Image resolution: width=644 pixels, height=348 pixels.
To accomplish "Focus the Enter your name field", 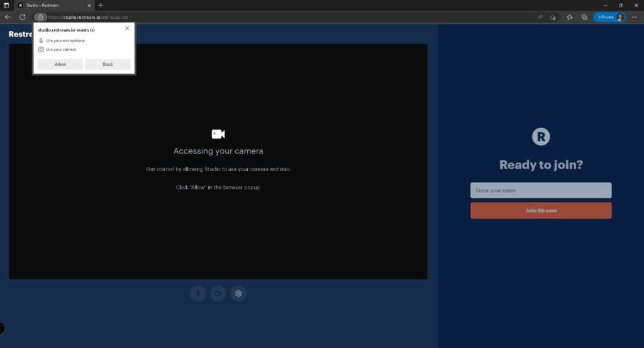I will [541, 190].
